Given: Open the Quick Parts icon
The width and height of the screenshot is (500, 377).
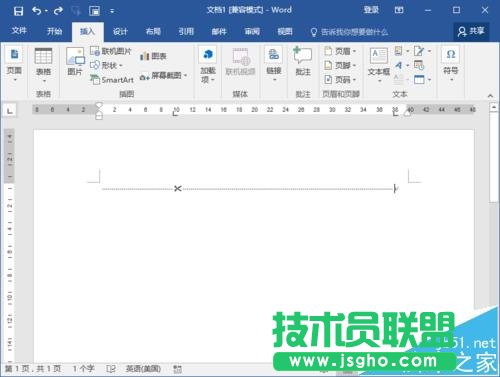Looking at the screenshot, I should 402,51.
